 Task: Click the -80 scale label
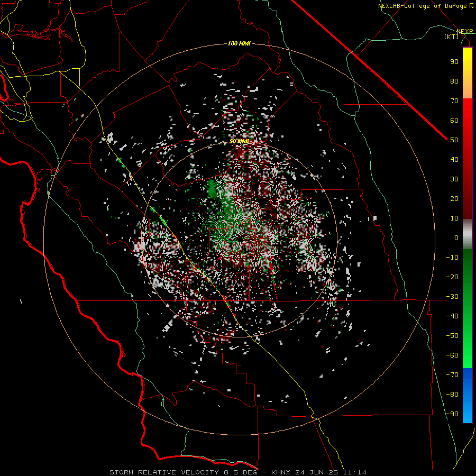(452, 395)
